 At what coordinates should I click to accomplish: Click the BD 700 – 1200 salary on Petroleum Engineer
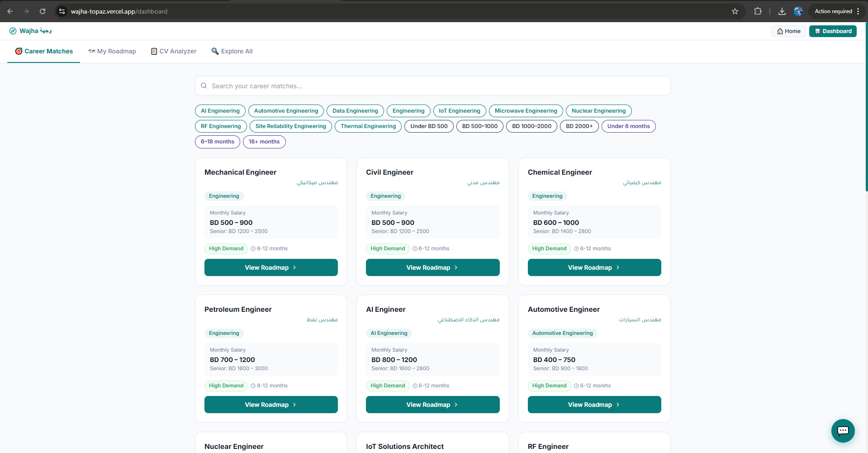click(x=232, y=360)
